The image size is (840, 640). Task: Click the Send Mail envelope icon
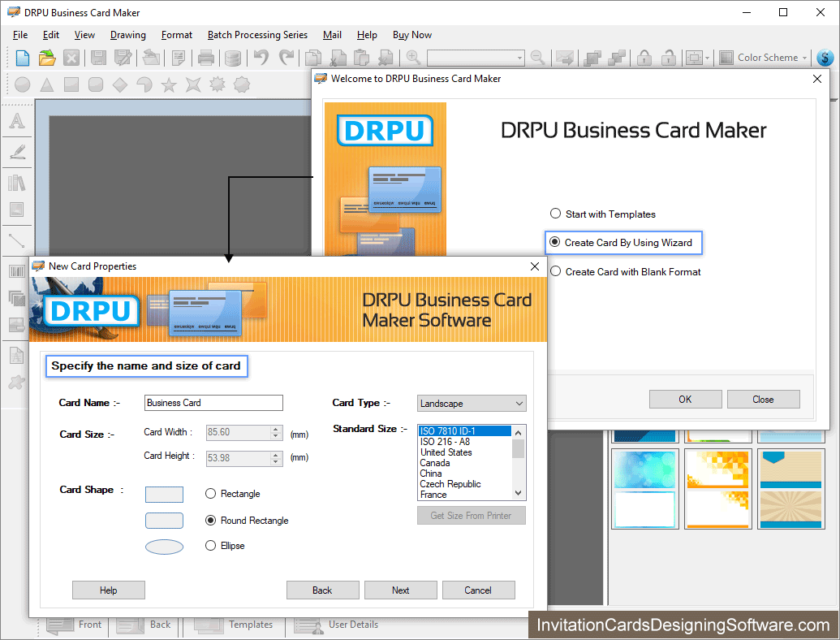point(565,58)
